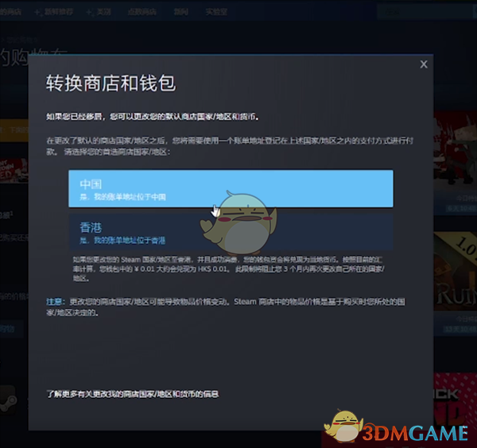Viewport: 477px width, 448px height.
Task: Close the 转换商店和钱包 dialog with the X
Action: coord(424,64)
